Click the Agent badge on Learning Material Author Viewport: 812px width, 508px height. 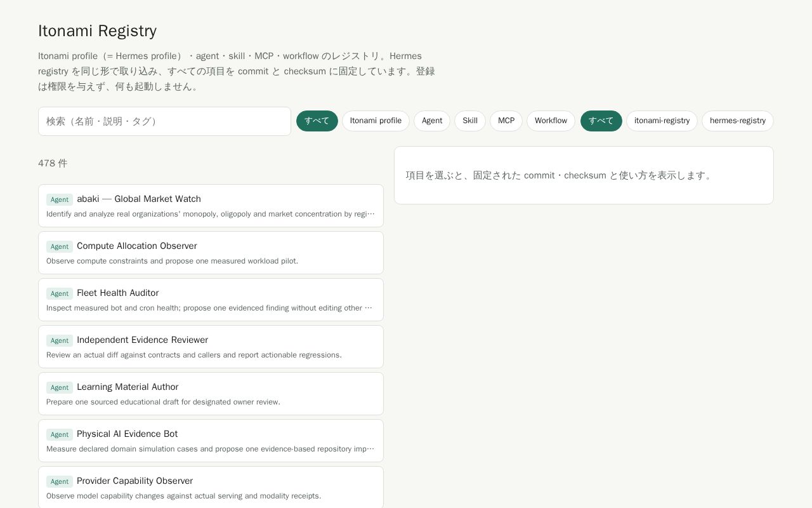[x=60, y=387]
